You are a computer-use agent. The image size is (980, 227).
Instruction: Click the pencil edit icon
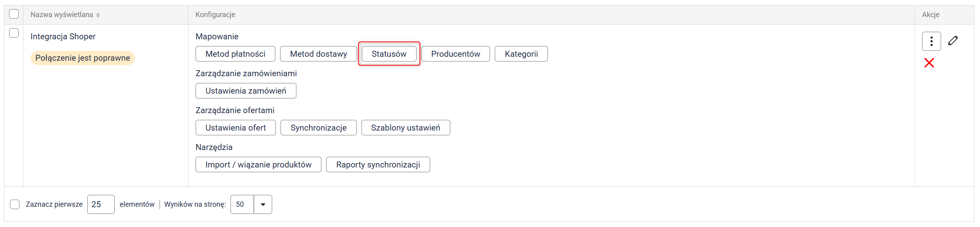tap(953, 40)
